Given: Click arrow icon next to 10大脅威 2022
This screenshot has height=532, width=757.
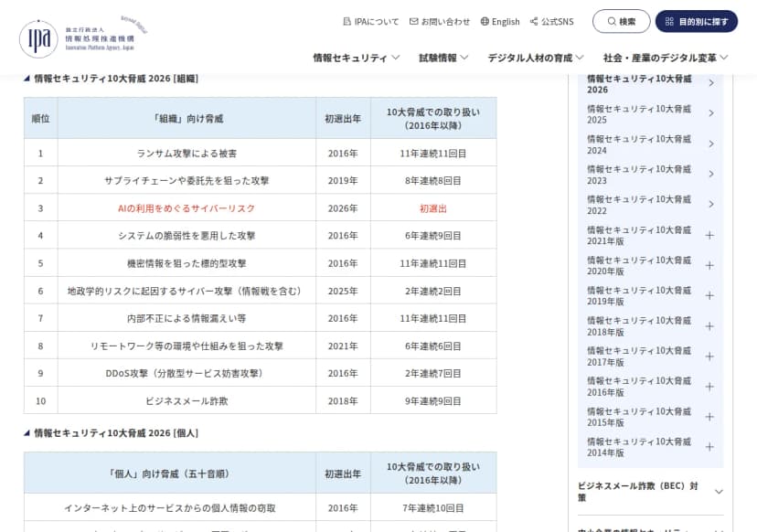Looking at the screenshot, I should tap(711, 204).
